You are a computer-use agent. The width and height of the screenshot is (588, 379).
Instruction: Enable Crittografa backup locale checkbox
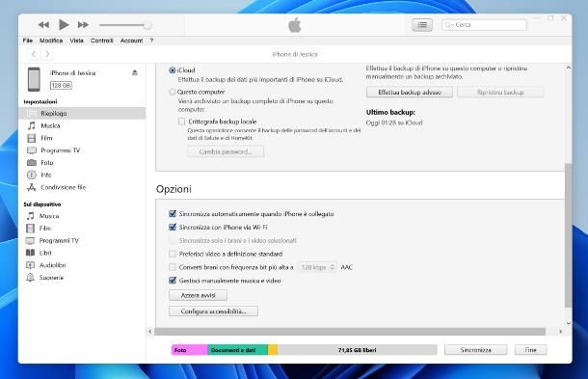pos(182,122)
